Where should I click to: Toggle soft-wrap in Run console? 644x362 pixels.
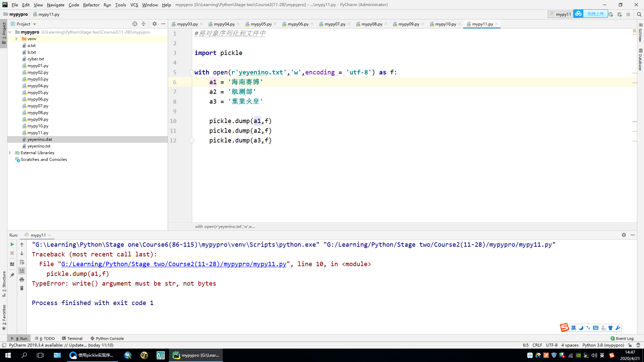click(22, 262)
